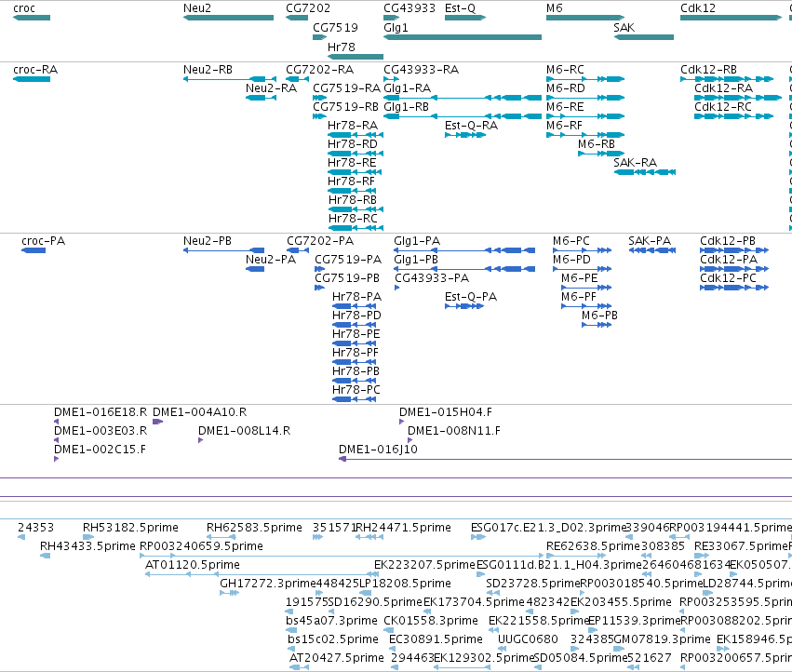Select the UUGC0680 label
Image resolution: width=792 pixels, height=672 pixels.
(x=528, y=639)
